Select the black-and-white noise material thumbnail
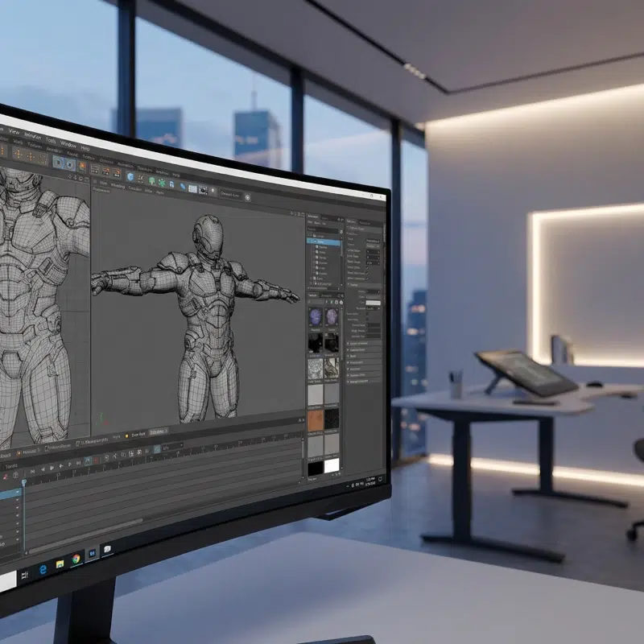644x644 pixels. tap(316, 369)
